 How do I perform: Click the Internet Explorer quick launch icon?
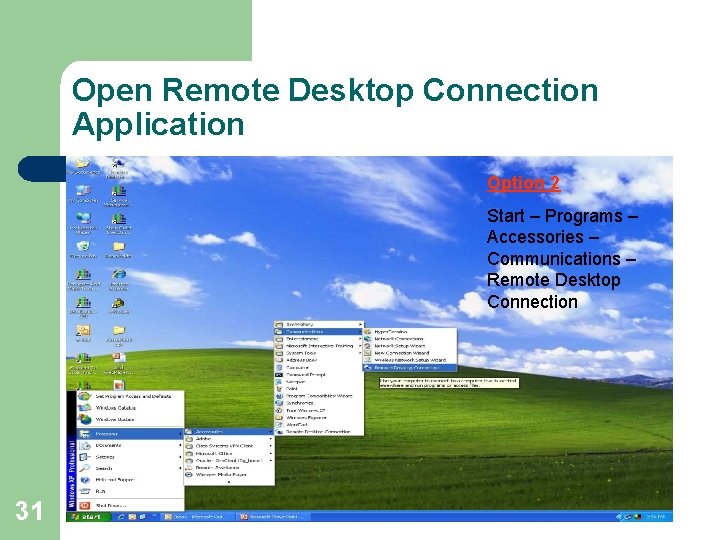(x=122, y=517)
